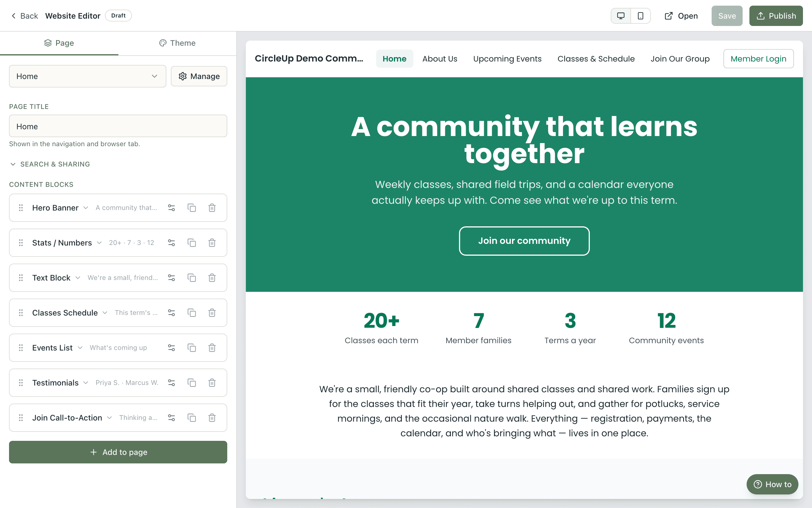Switch to the Theme tab
Viewport: 812px width, 508px height.
(x=177, y=43)
